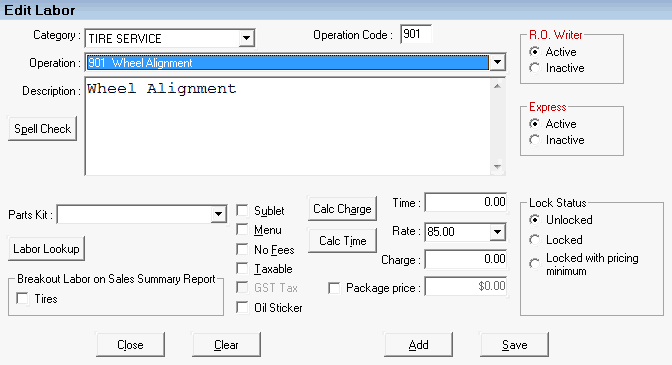Open the Parts Kit dropdown
Viewport: 672px width, 365px height.
pos(218,214)
